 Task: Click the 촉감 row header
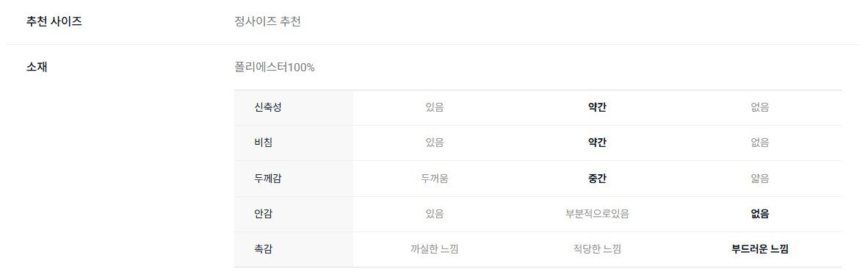coord(263,250)
